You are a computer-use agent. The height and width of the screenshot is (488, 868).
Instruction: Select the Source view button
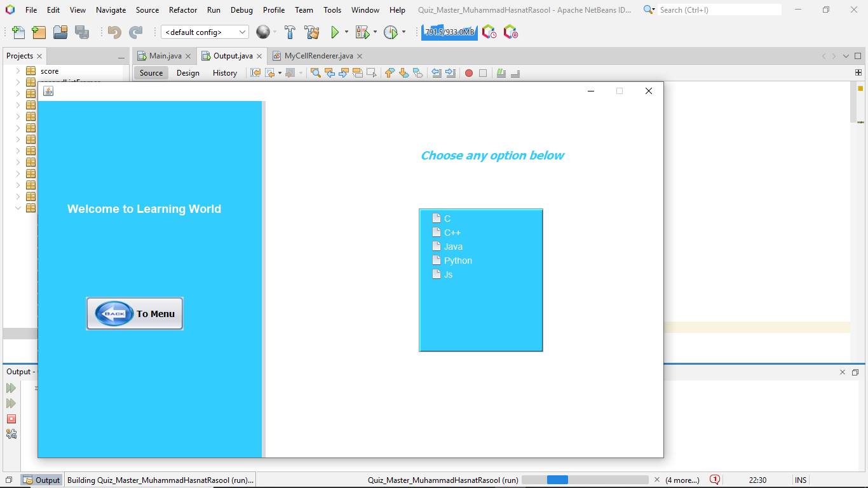coord(151,73)
